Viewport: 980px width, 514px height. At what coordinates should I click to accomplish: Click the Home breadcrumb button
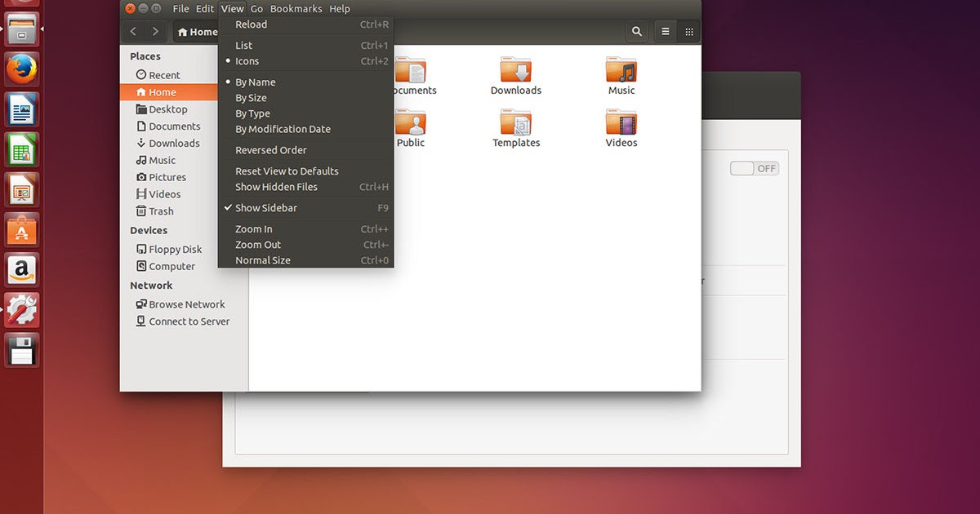(196, 31)
